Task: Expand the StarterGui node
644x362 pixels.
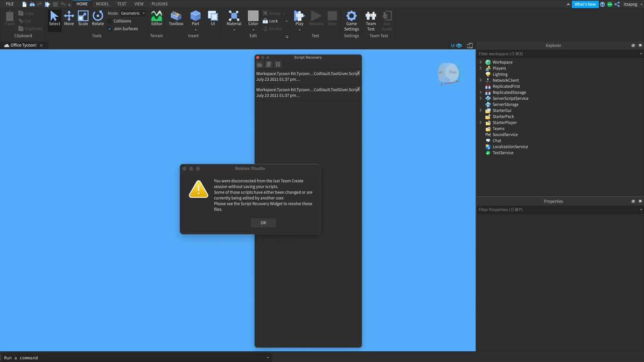Action: tap(481, 111)
